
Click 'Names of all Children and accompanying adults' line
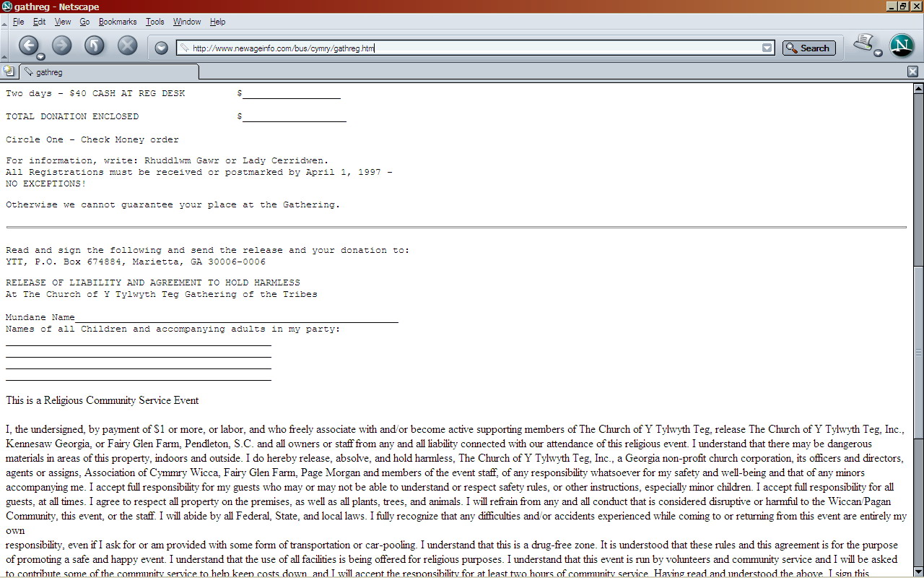click(173, 329)
